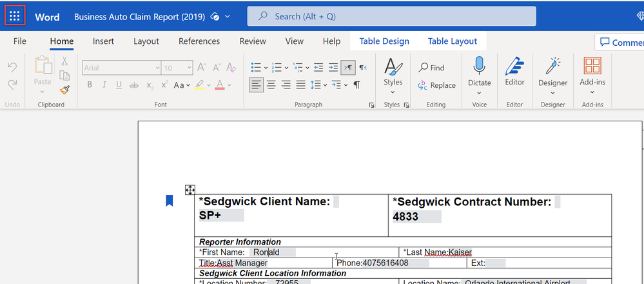Image resolution: width=644 pixels, height=284 pixels.
Task: Click the Paste clipboard icon
Action: [43, 65]
